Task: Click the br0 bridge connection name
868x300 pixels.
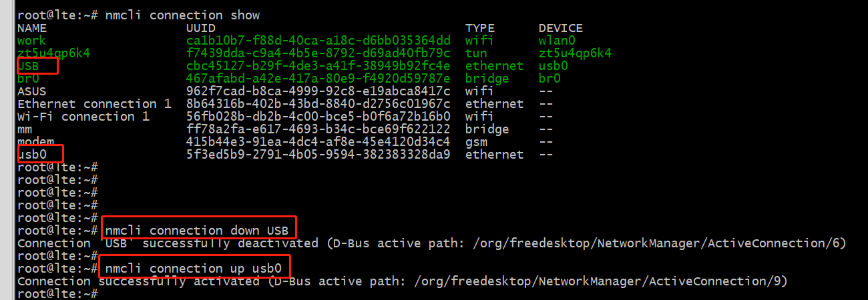Action: (x=28, y=79)
